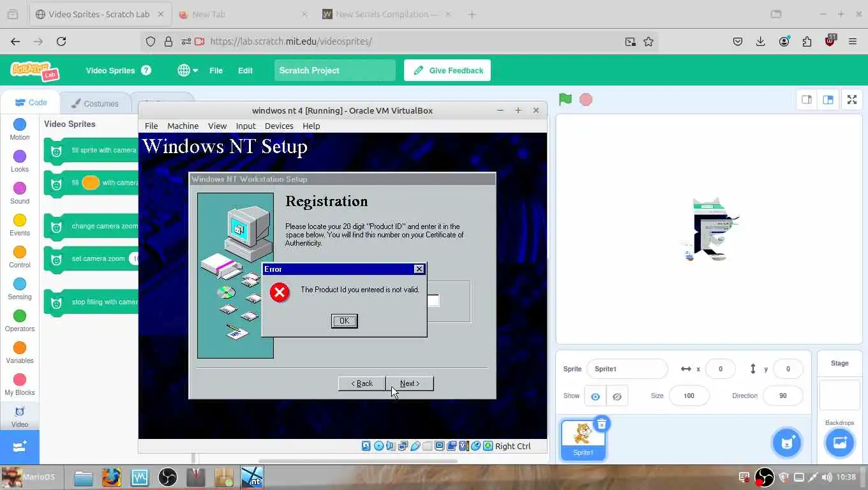The width and height of the screenshot is (868, 490).
Task: Click Firefox bookmark star icon
Action: 648,41
